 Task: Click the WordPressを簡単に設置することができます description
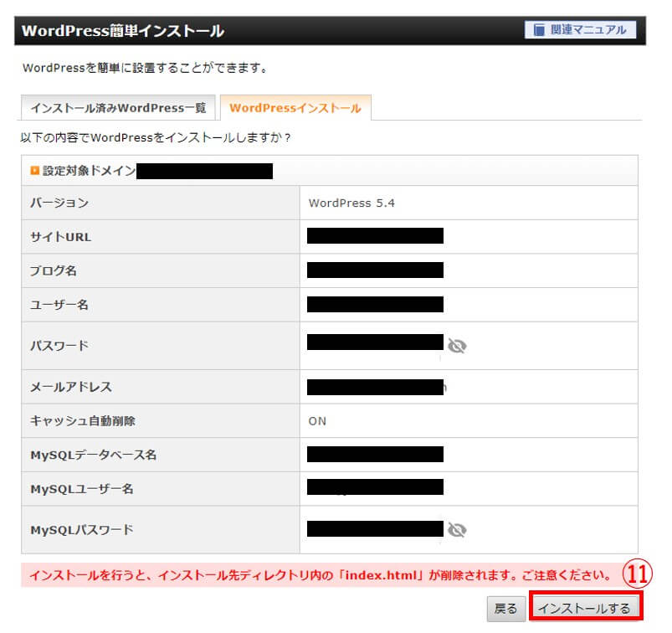(x=145, y=68)
